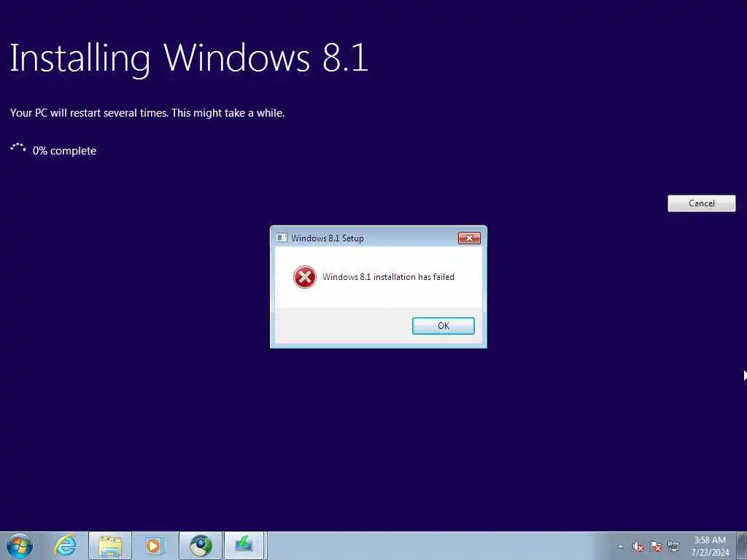Close the Windows 8.1 Setup error dialog
The height and width of the screenshot is (560, 747).
(469, 238)
